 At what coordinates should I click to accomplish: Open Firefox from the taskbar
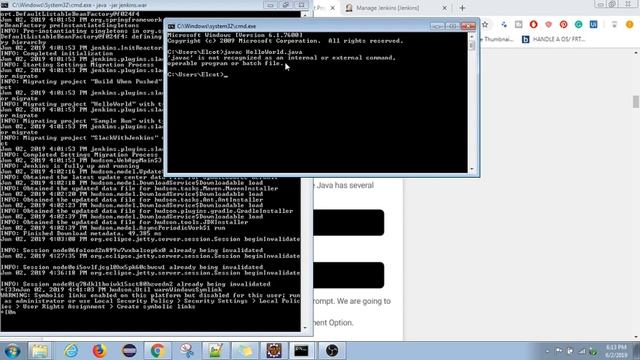99,351
